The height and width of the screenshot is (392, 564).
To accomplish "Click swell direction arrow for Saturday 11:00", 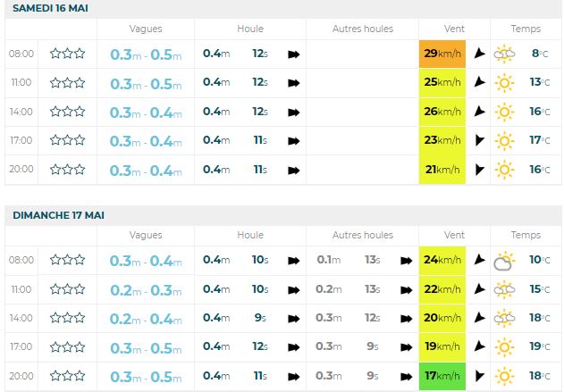I will 293,83.
